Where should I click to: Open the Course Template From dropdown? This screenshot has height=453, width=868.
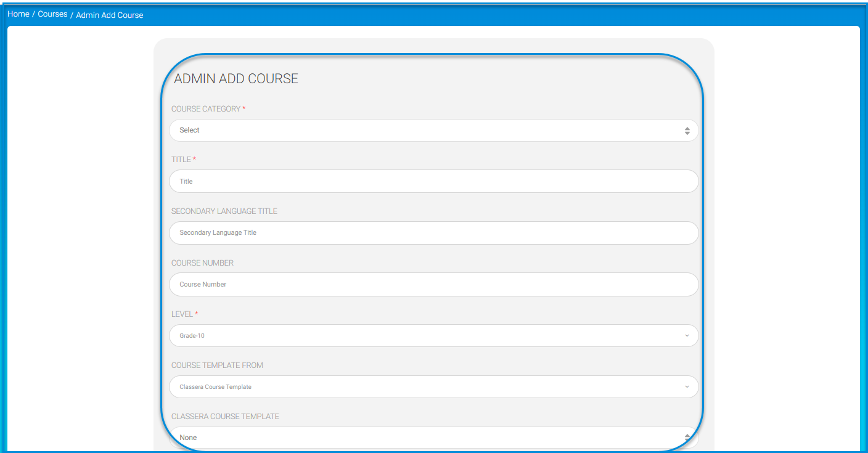click(434, 387)
